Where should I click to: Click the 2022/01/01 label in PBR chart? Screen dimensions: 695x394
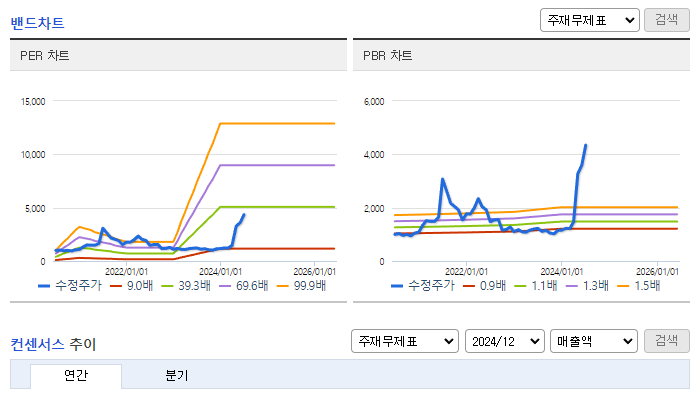pyautogui.click(x=466, y=272)
